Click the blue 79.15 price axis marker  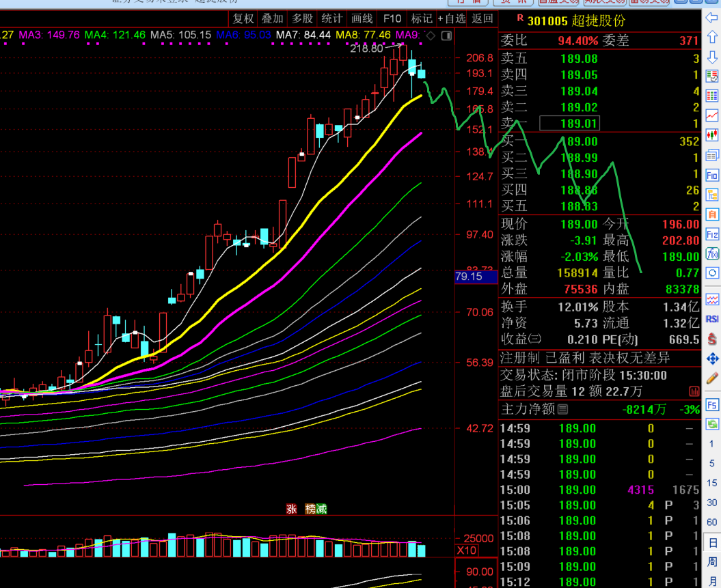(476, 277)
